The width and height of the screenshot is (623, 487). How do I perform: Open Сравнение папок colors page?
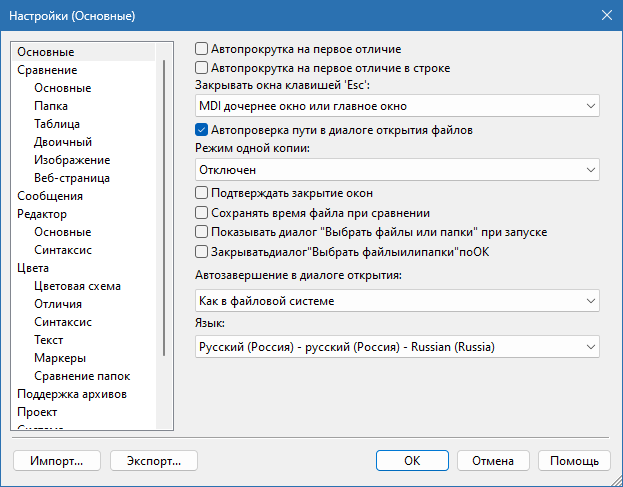82,376
